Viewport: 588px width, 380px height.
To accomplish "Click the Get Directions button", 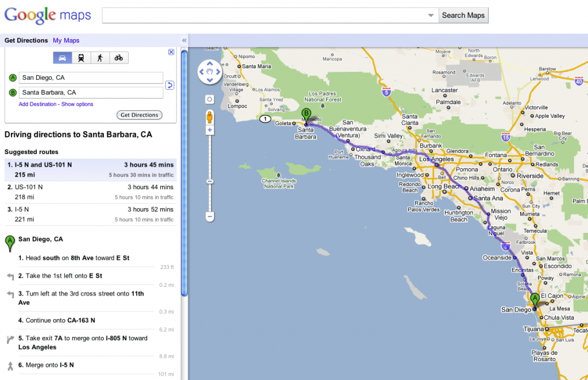I will (x=139, y=114).
